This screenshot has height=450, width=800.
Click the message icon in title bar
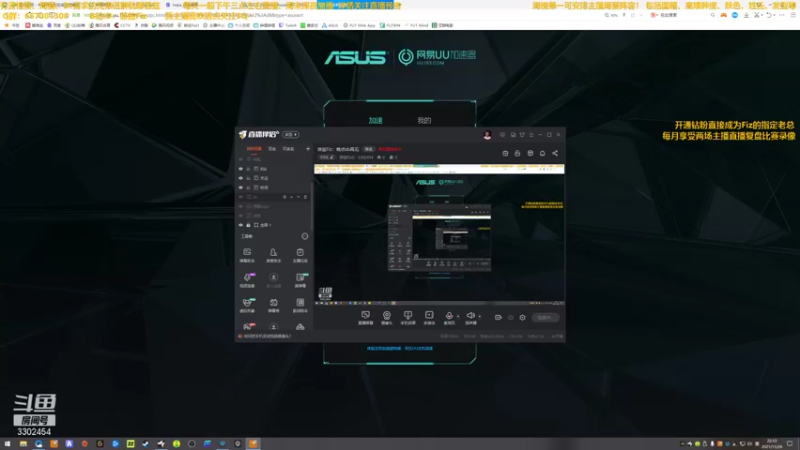[503, 135]
